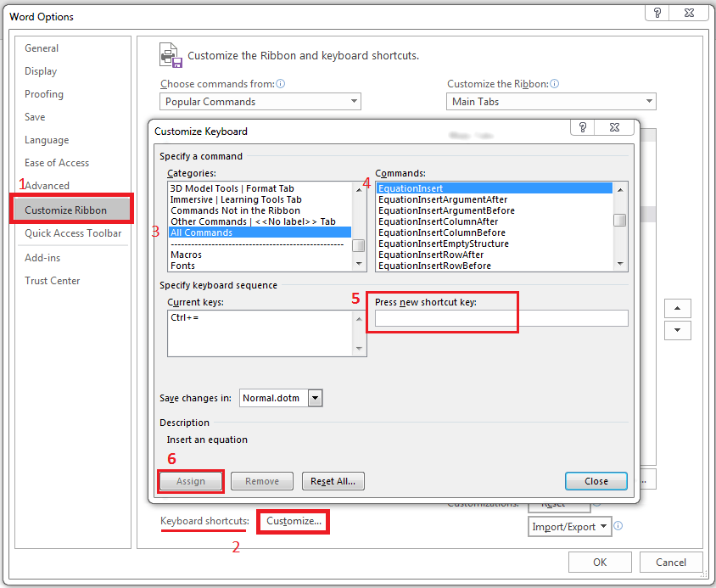Close the Customize Keyboard dialog with Close button
Screen dimensions: 716x588
596,481
